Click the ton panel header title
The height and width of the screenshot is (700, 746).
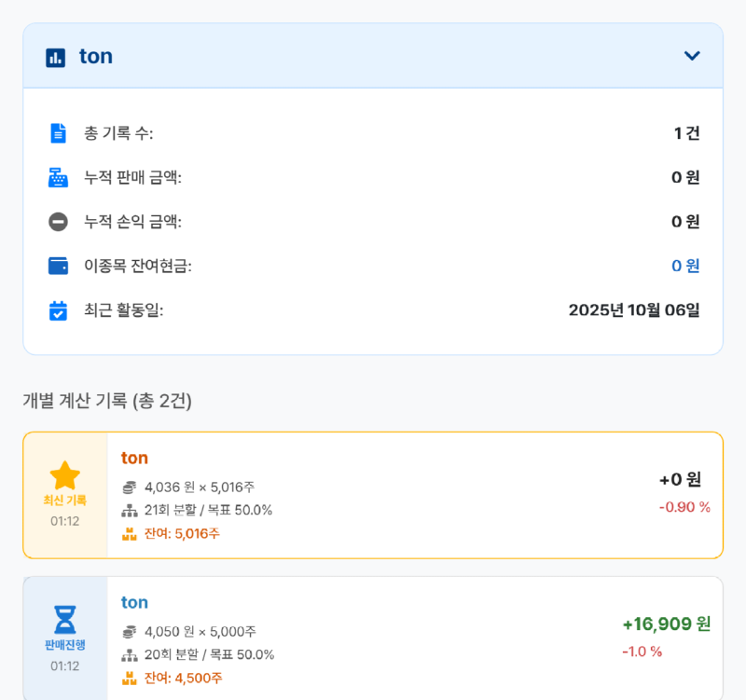click(x=96, y=56)
